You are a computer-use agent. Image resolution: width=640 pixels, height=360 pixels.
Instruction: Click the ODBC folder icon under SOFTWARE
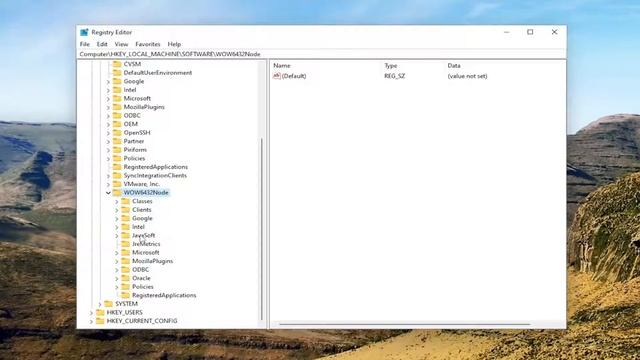pyautogui.click(x=117, y=116)
